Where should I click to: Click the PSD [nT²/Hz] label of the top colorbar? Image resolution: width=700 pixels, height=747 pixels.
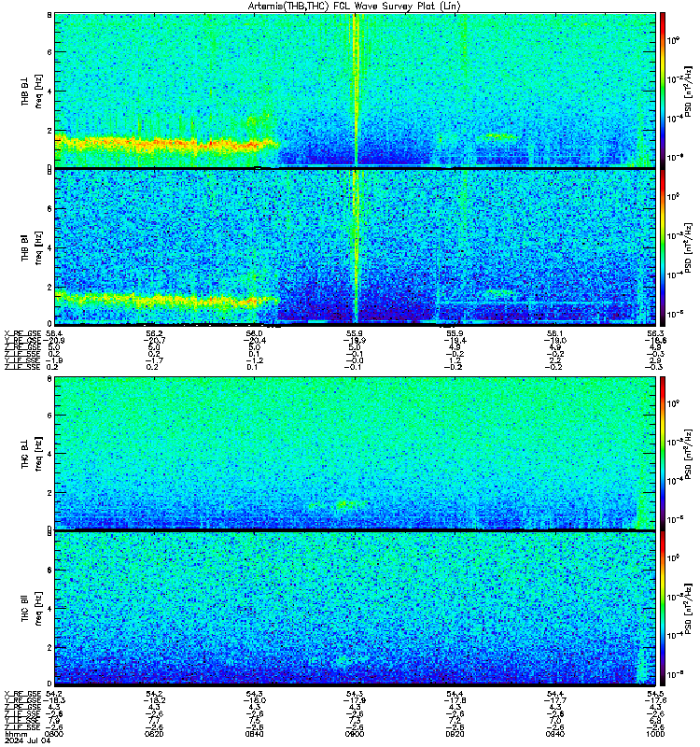(688, 91)
